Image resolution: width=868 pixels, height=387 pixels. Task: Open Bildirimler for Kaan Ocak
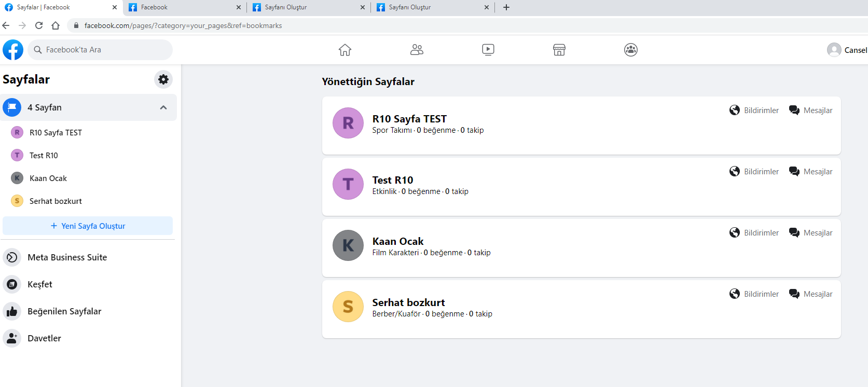click(761, 233)
